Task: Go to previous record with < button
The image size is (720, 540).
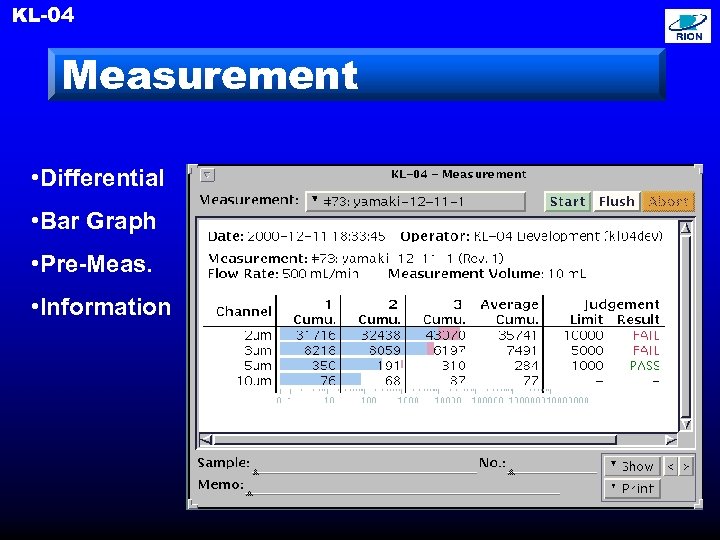Action: (x=670, y=467)
